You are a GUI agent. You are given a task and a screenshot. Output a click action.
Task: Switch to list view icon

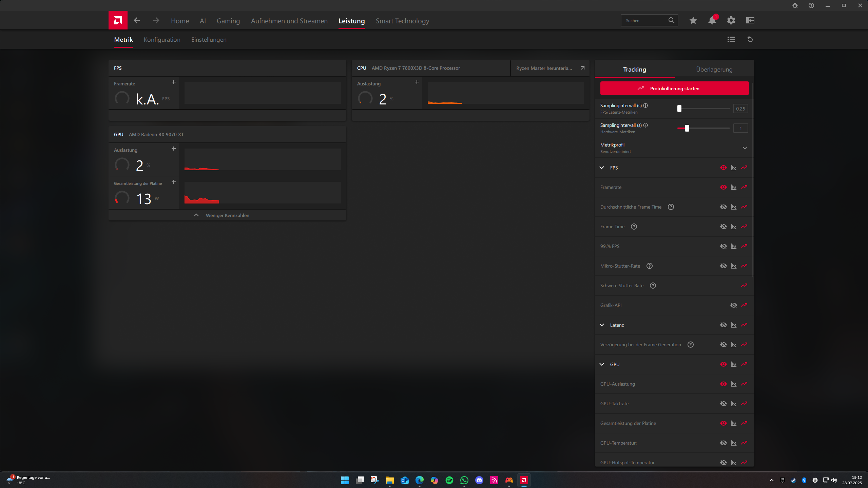click(731, 40)
